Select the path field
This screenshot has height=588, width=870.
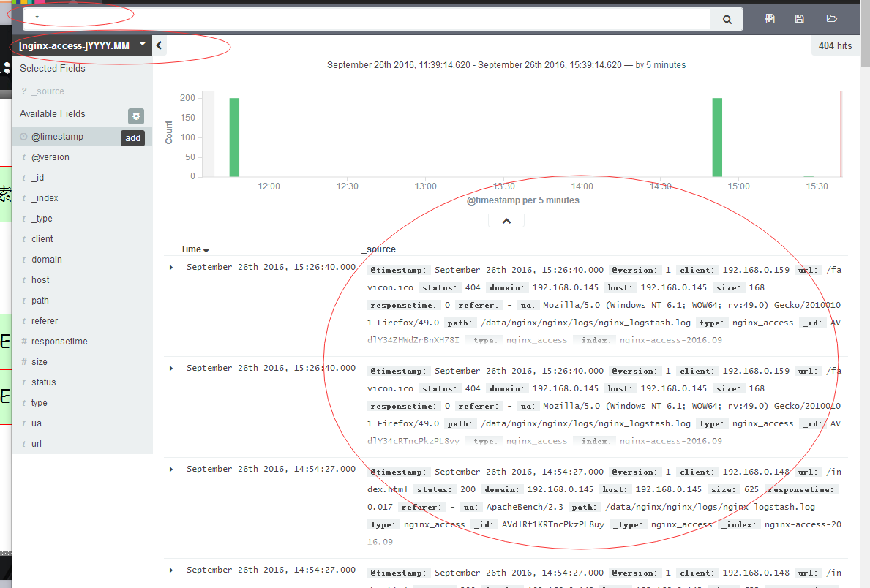(x=40, y=301)
